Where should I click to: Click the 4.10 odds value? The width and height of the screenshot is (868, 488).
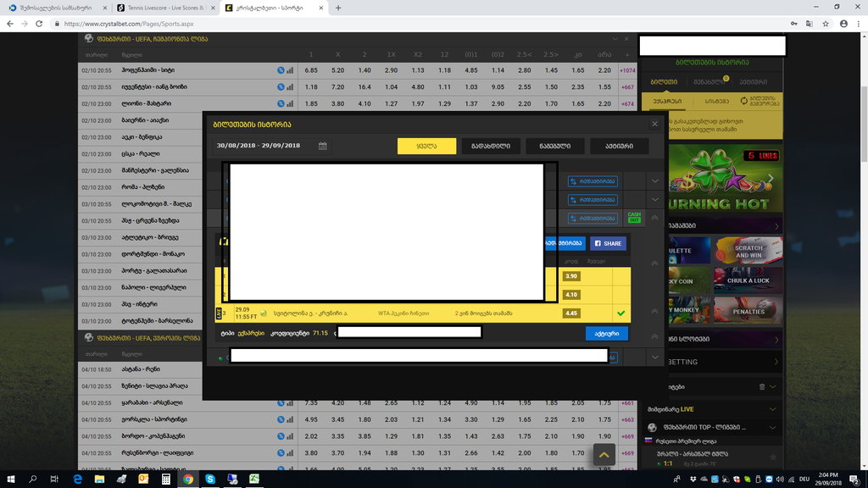tap(571, 295)
